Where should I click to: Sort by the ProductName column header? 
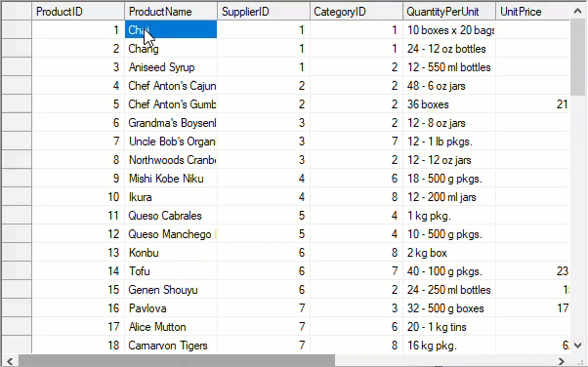coord(171,12)
